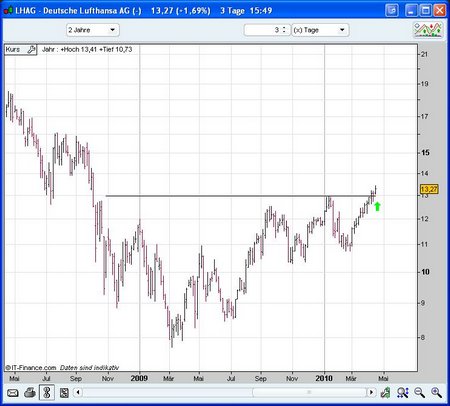Click the period number field showing 3
Screen dimensions: 450x406
click(x=263, y=30)
